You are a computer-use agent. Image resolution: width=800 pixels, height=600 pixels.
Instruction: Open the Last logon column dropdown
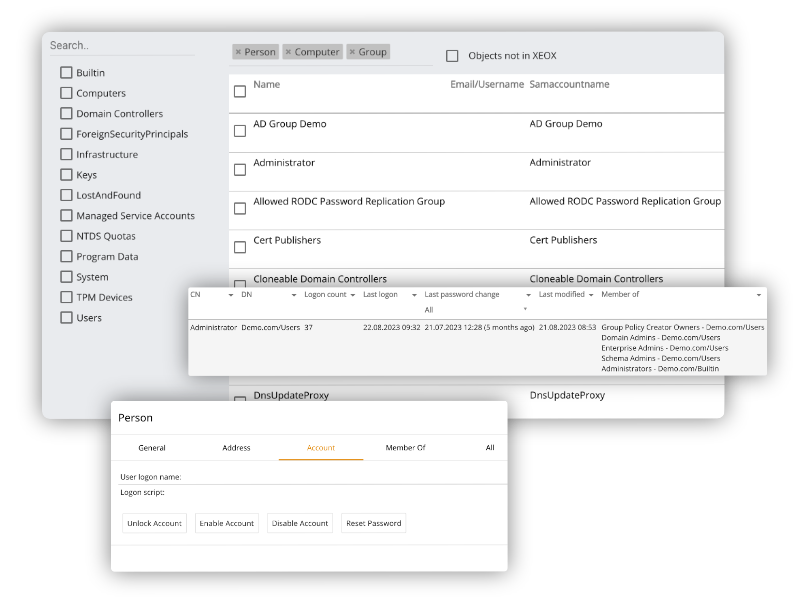(x=414, y=295)
